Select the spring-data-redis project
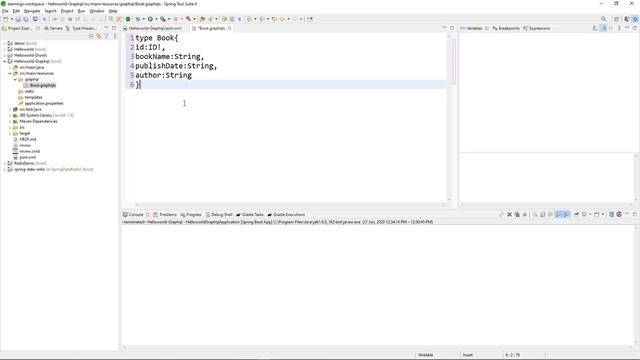The image size is (640, 360). point(29,169)
